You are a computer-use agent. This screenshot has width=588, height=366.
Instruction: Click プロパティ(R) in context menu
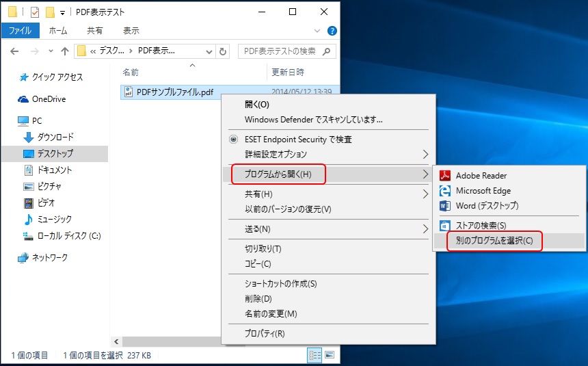tap(265, 334)
